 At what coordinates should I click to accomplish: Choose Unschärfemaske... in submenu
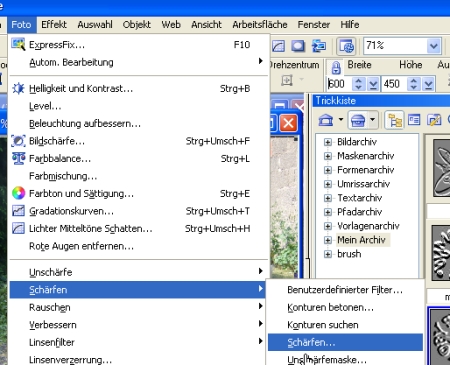pos(345,360)
